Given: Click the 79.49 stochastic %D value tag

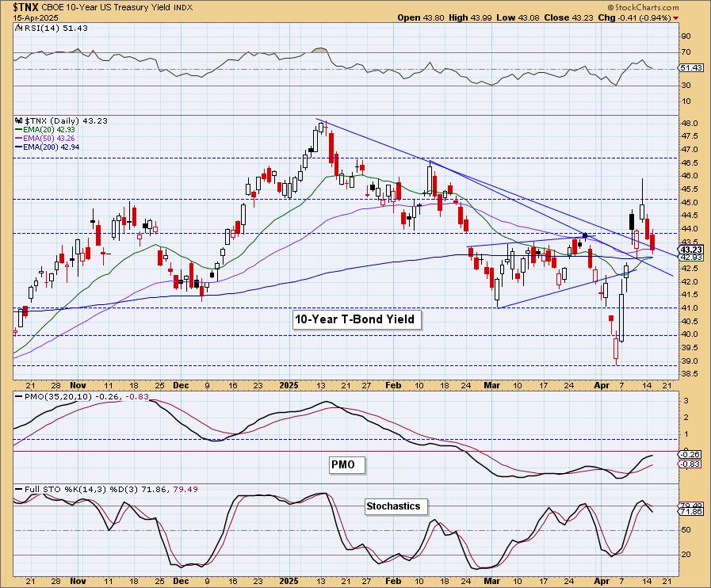Looking at the screenshot, I should [x=691, y=506].
